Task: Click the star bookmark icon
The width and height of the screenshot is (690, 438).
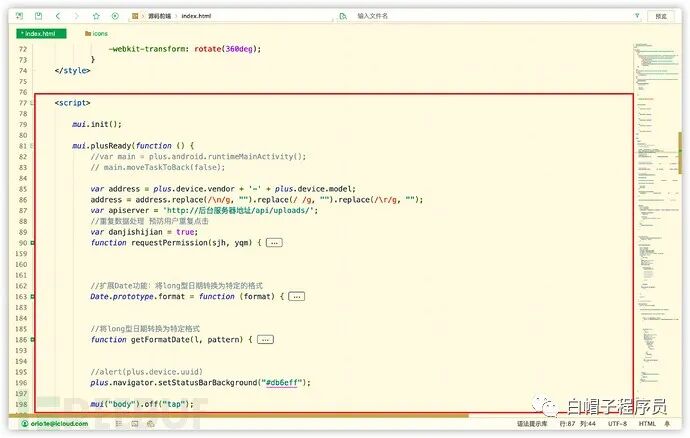Action: pos(96,16)
